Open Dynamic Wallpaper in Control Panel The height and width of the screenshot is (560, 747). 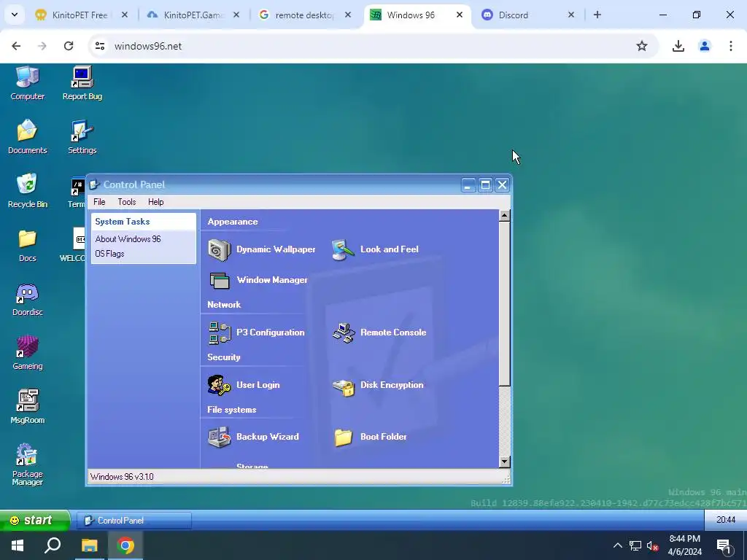tap(262, 249)
